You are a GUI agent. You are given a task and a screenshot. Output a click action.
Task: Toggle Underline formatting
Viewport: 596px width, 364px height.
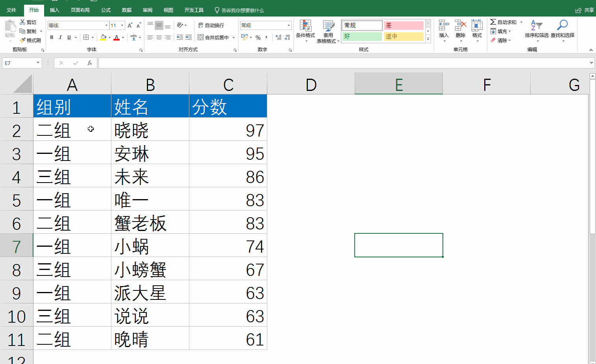click(x=69, y=37)
